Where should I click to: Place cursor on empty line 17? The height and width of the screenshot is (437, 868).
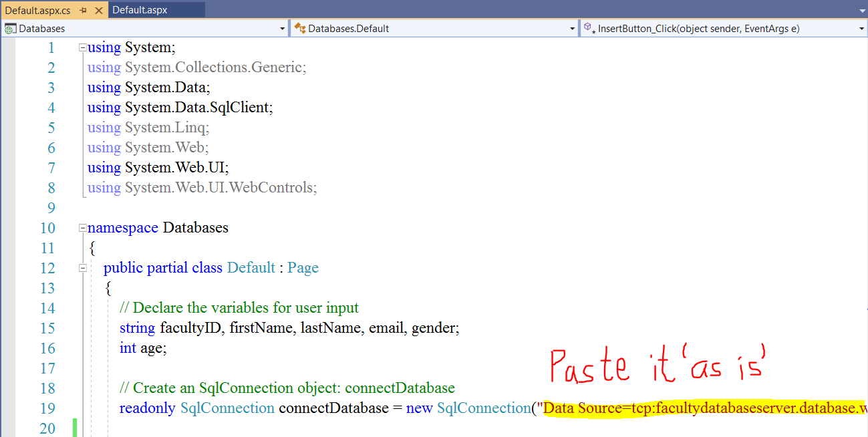(267, 368)
